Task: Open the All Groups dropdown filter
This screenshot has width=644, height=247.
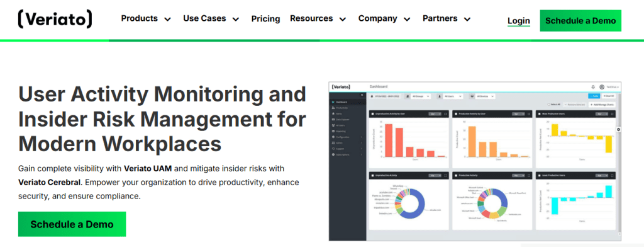Action: 421,96
